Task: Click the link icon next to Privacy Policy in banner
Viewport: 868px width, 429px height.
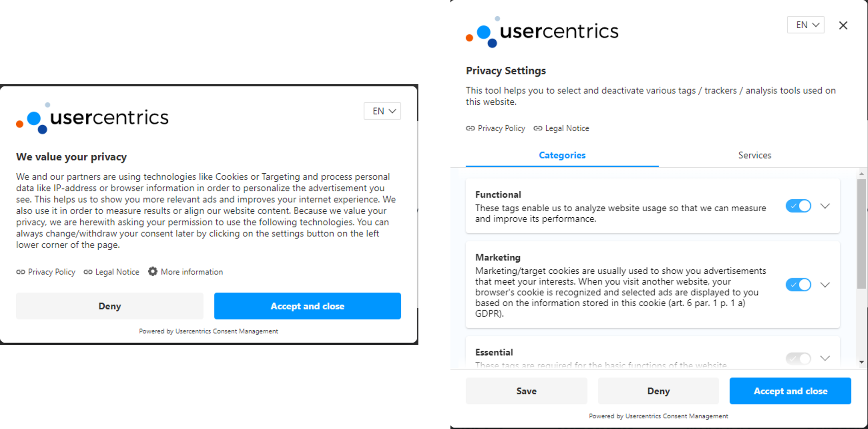Action: click(21, 272)
